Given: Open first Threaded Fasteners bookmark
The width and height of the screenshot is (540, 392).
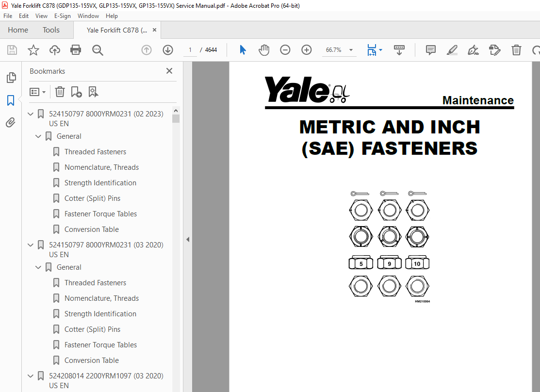Looking at the screenshot, I should tap(96, 152).
